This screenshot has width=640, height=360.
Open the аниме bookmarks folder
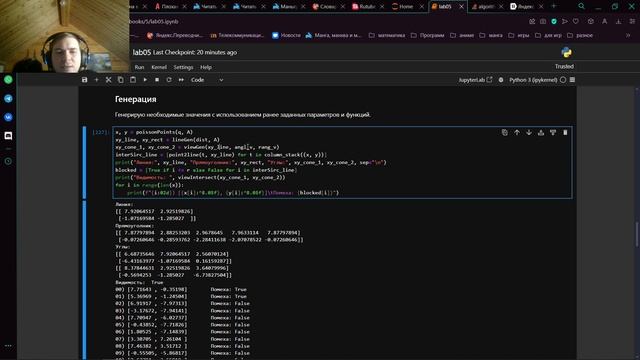(462, 36)
